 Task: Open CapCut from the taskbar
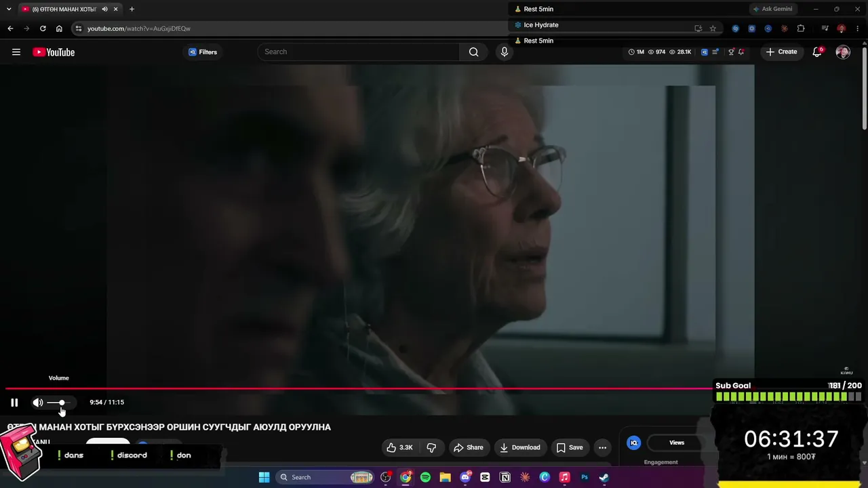[x=485, y=477]
